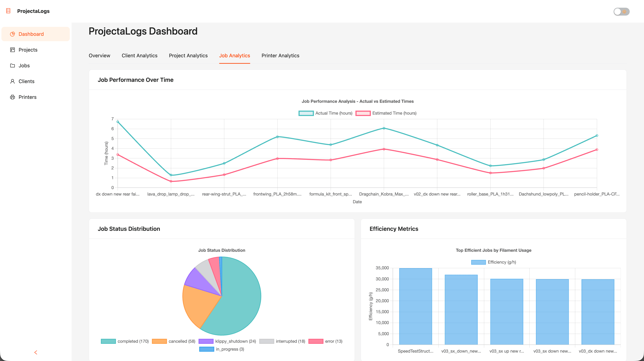Collapse sidebar with the left chevron
This screenshot has height=361, width=644.
(35, 352)
